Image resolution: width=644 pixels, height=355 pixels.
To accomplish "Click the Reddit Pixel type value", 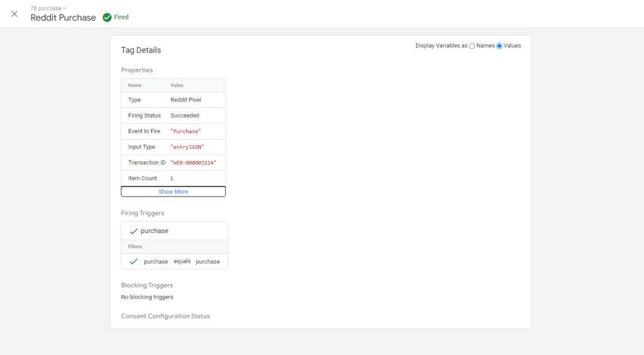I will tap(186, 100).
